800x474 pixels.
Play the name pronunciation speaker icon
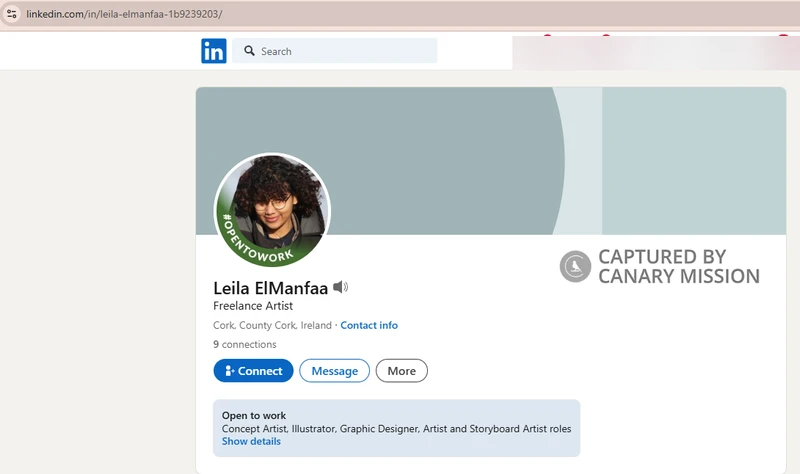[341, 288]
